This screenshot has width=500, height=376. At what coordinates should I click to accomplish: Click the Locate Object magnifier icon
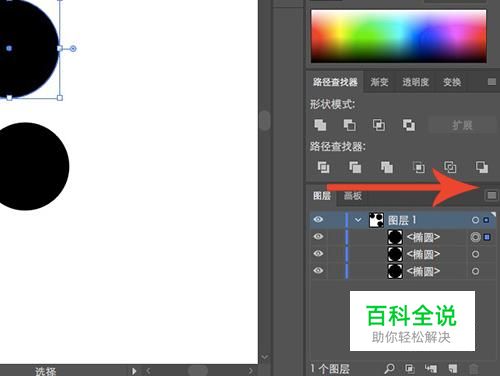[389, 368]
